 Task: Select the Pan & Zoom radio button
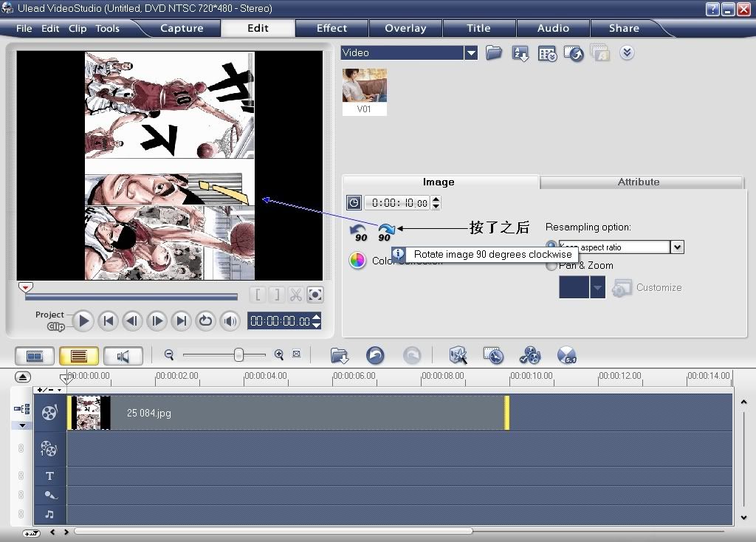pos(551,265)
